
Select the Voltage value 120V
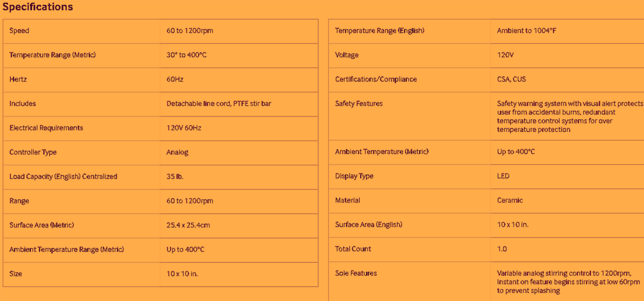pos(505,55)
